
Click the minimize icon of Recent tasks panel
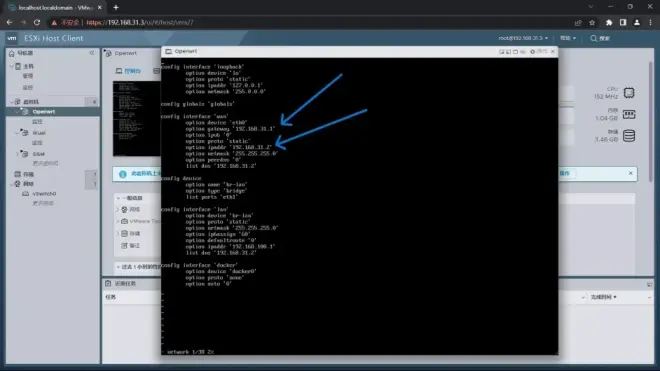click(x=649, y=285)
